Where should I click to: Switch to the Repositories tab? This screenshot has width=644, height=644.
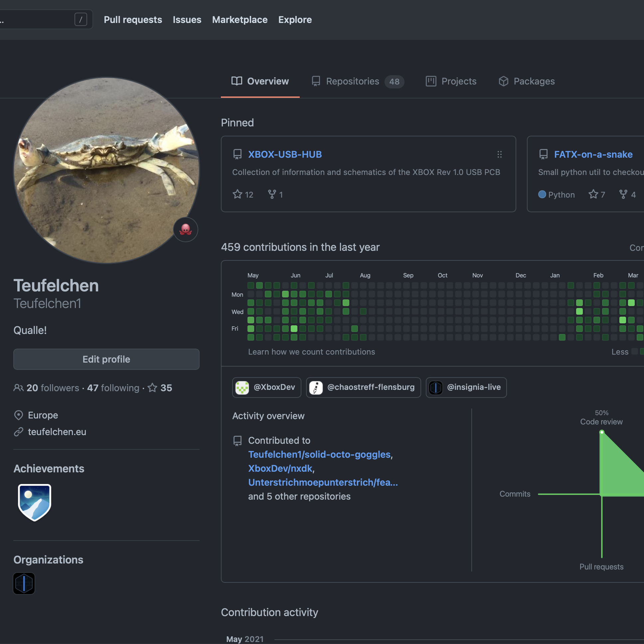(358, 81)
